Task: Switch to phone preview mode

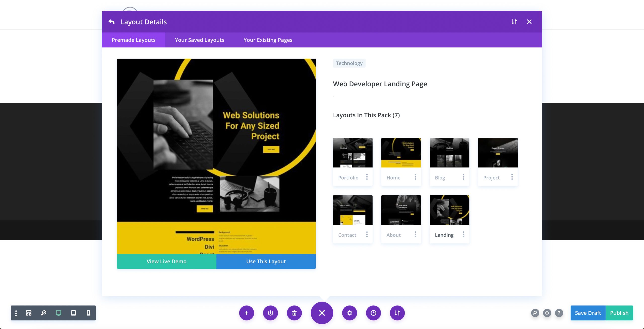Action: [88, 313]
